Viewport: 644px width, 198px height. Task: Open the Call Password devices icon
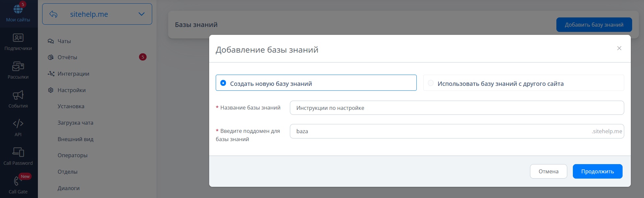click(18, 152)
